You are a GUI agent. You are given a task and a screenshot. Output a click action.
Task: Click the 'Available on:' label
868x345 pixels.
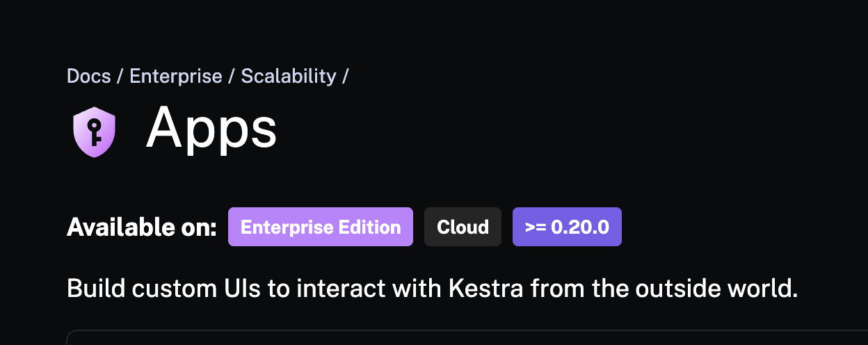142,227
